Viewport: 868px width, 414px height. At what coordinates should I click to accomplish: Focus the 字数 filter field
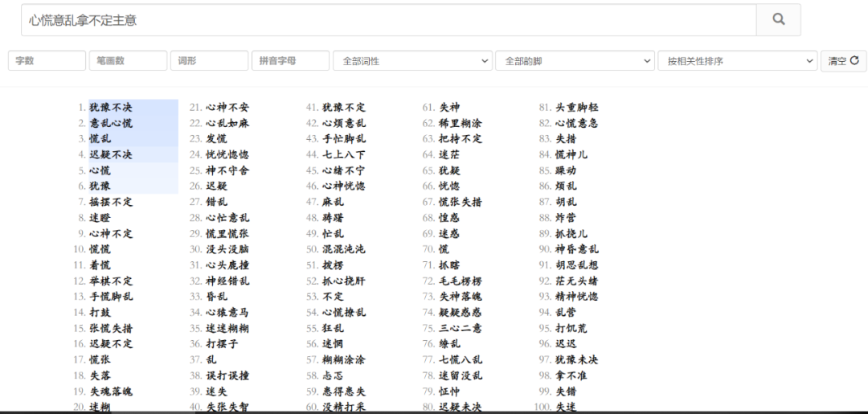47,61
